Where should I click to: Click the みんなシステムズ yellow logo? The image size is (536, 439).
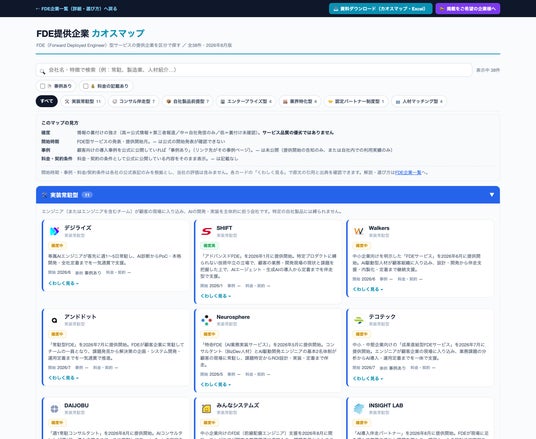tap(206, 409)
